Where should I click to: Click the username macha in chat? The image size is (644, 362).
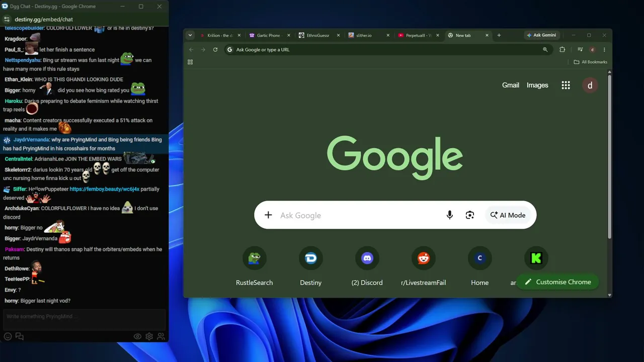[x=12, y=121]
